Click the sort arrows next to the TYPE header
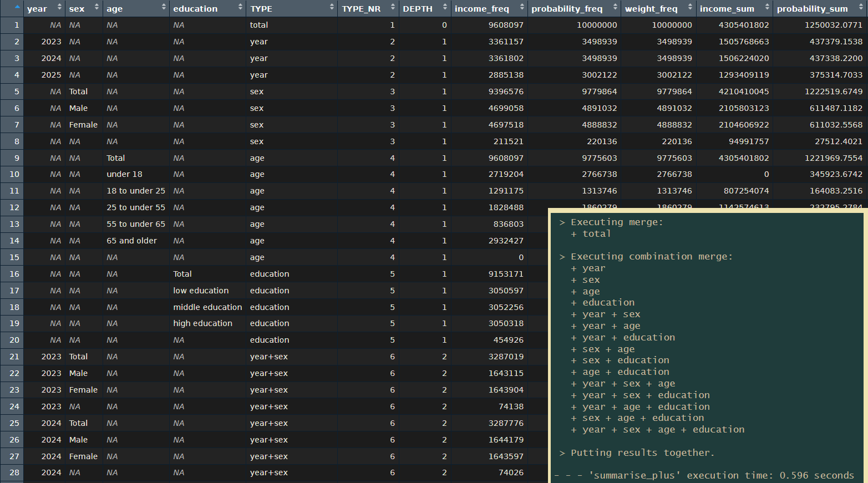The height and width of the screenshot is (483, 868). [x=331, y=8]
